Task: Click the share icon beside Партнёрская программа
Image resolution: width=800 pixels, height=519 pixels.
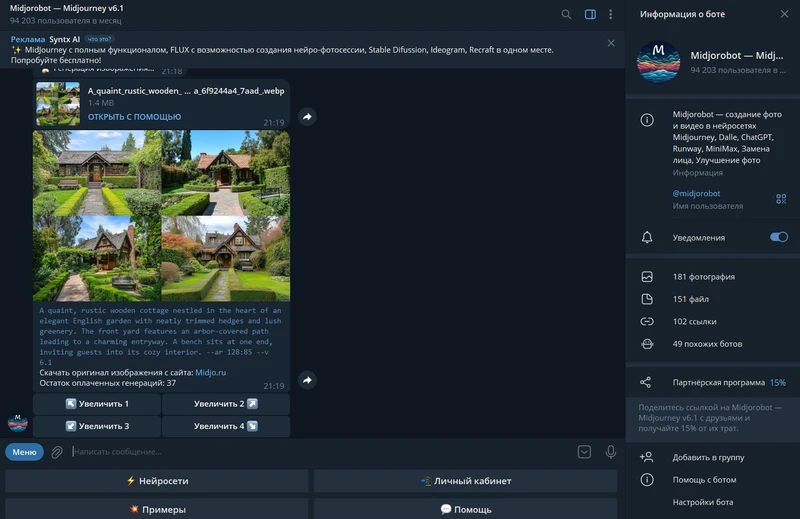Action: [x=645, y=382]
